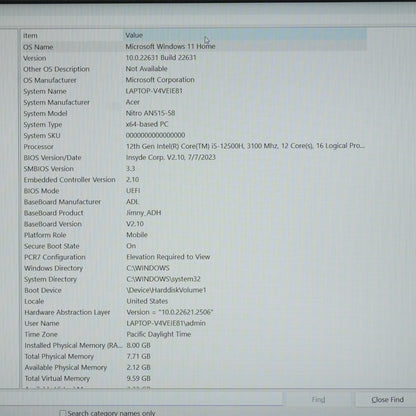Select the User Name row
The image size is (416, 416).
[193, 323]
